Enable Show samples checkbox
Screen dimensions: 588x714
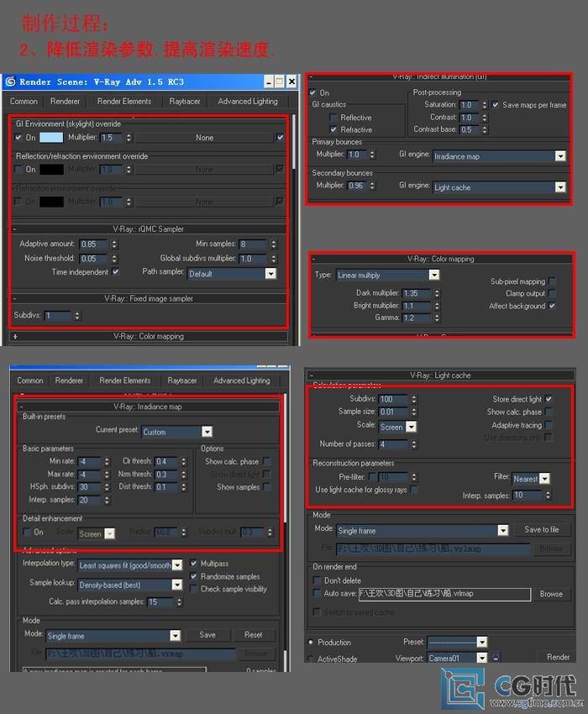coord(266,486)
